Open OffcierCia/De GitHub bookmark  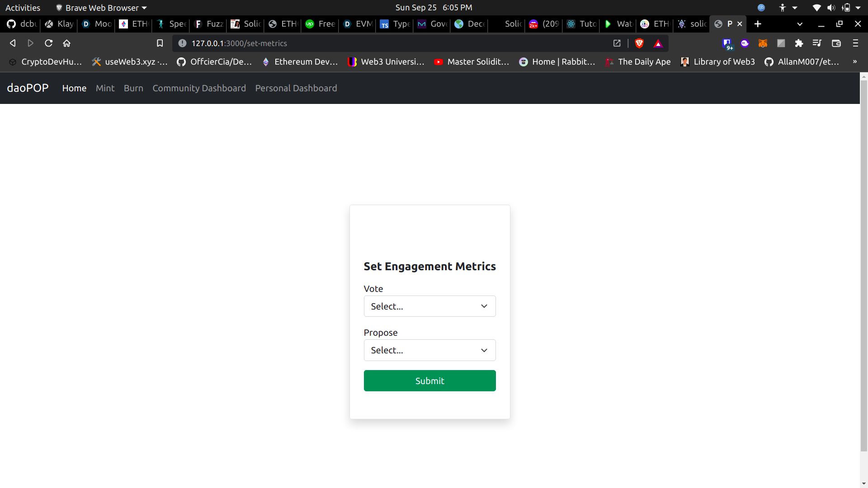pos(214,61)
